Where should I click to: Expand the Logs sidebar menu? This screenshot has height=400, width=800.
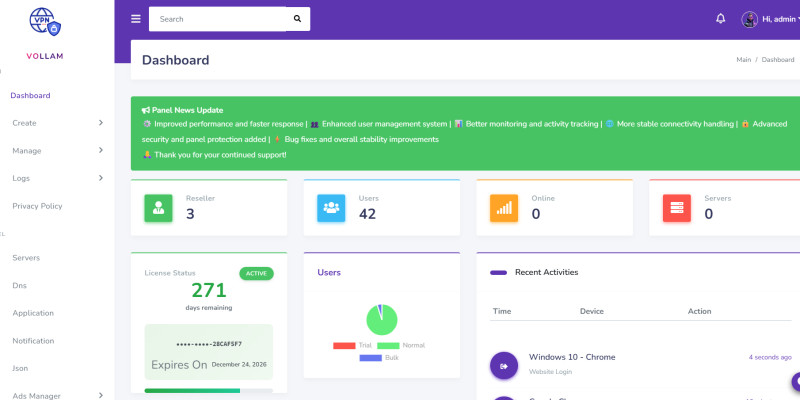point(57,178)
